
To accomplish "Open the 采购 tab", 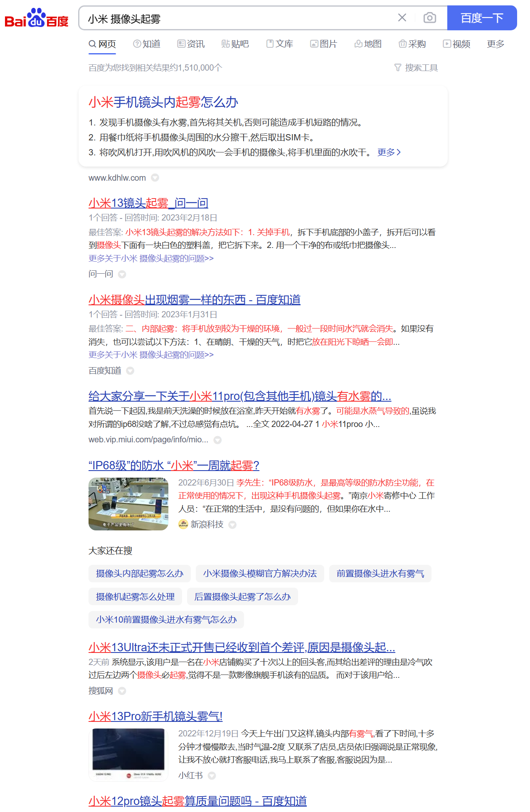I will point(412,44).
